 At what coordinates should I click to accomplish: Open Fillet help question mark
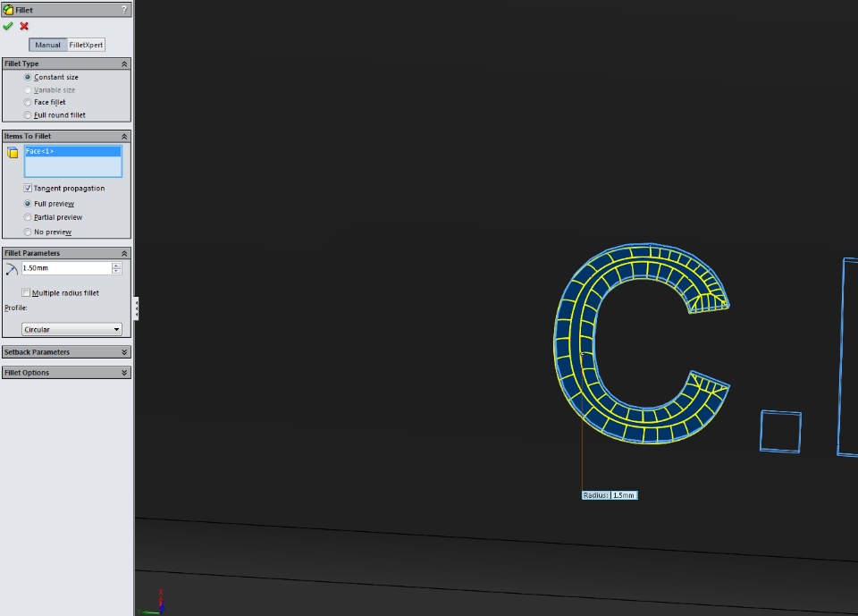(124, 9)
